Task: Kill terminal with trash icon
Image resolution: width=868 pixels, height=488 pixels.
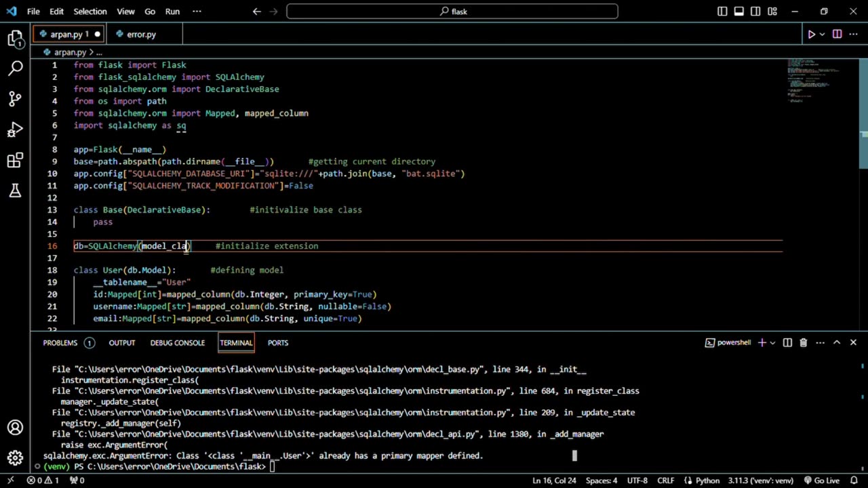Action: (804, 343)
